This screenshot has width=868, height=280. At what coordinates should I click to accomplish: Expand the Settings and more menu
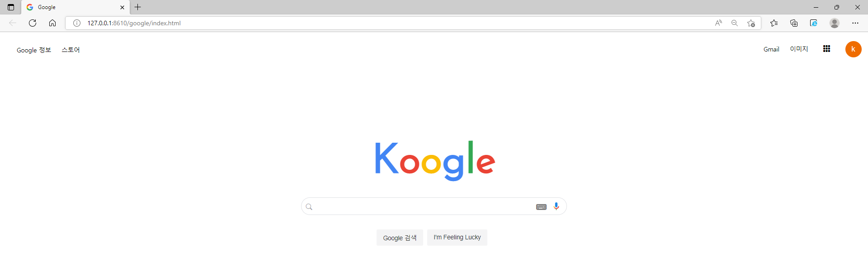pos(855,23)
